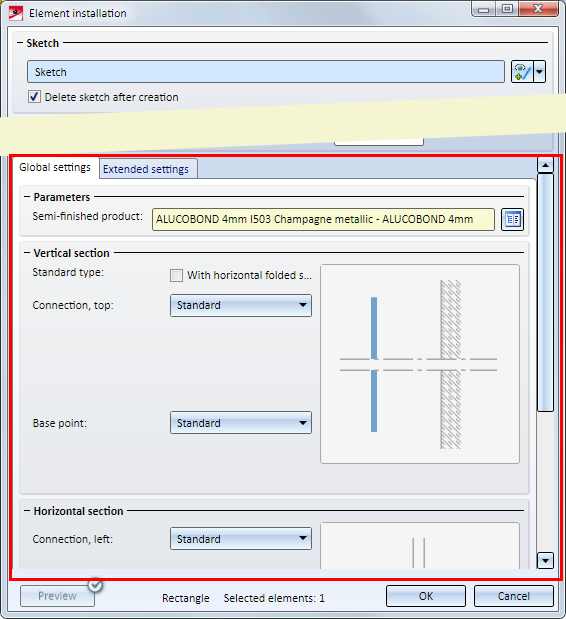This screenshot has width=566, height=619.
Task: Click the vertical section preview image
Action: 420,364
